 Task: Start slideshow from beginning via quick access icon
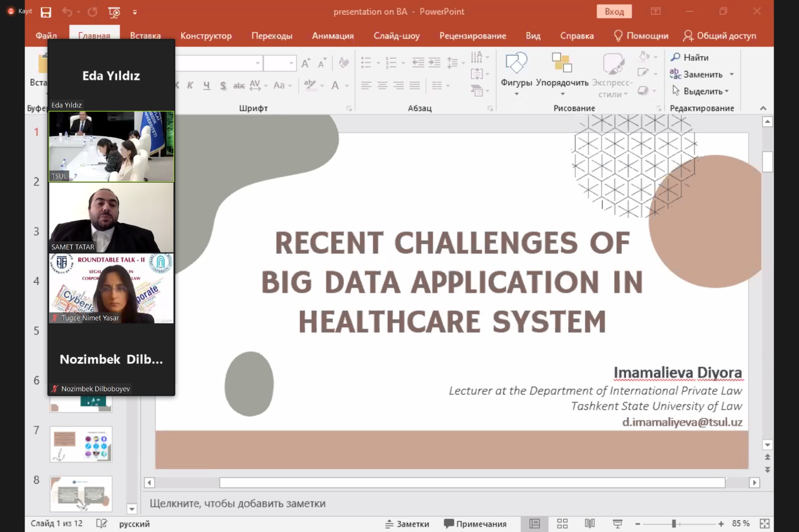tap(114, 12)
